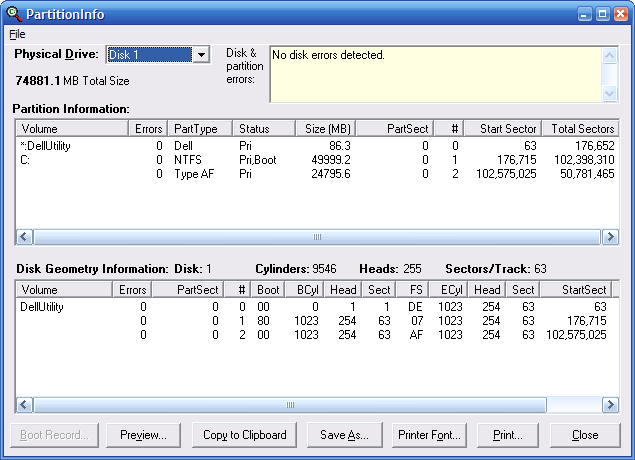
Task: Click the PartitionInfo magnifier title bar icon
Action: point(13,14)
